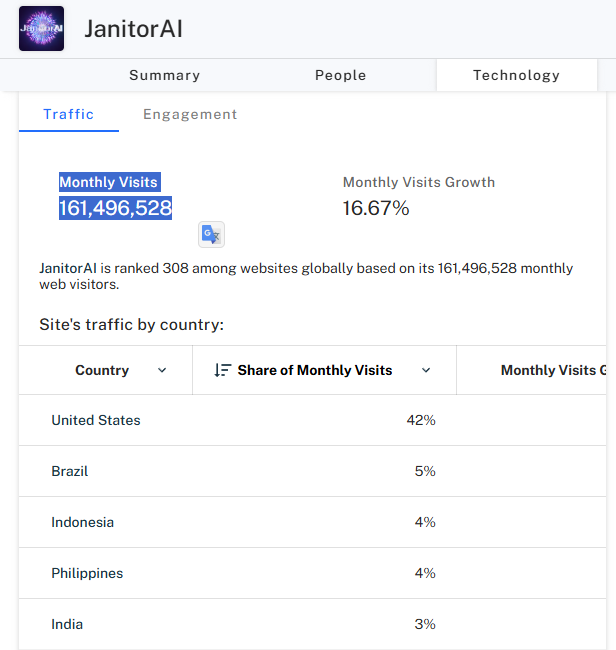Image resolution: width=616 pixels, height=650 pixels.
Task: Click the Indonesia table row
Action: (313, 522)
